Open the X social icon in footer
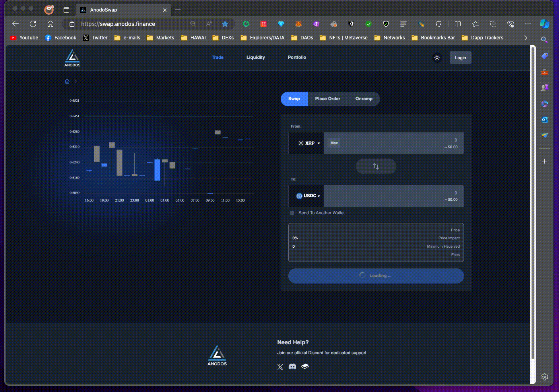 [280, 367]
